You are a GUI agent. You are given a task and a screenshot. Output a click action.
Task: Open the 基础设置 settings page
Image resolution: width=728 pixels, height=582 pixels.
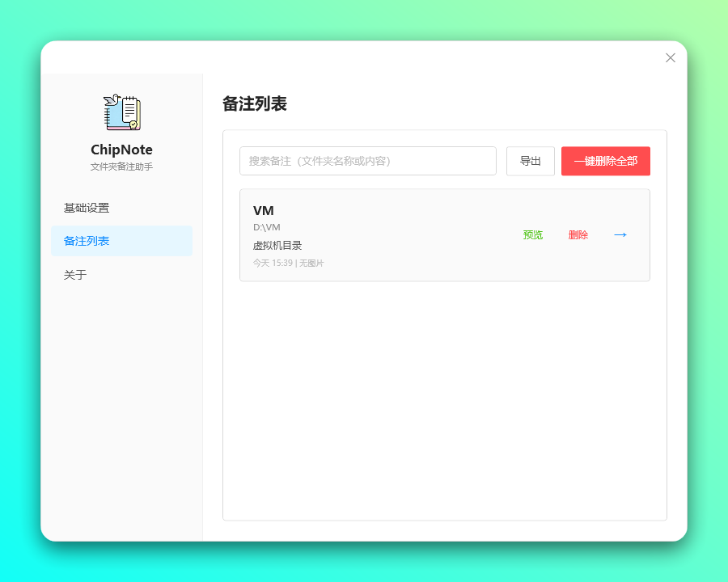[87, 208]
